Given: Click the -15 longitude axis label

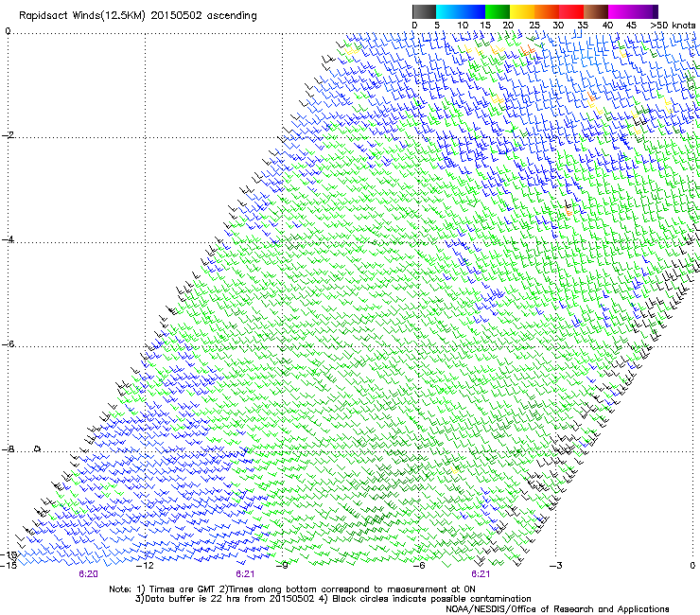Looking at the screenshot, I should pyautogui.click(x=9, y=566).
